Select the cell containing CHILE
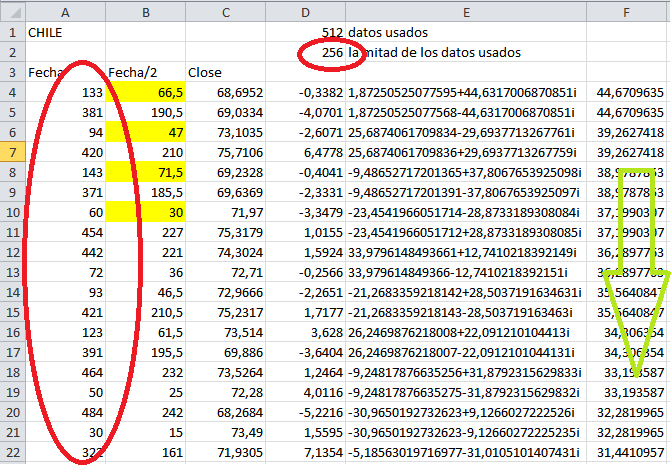Screen dimensions: 672x466 pos(66,32)
